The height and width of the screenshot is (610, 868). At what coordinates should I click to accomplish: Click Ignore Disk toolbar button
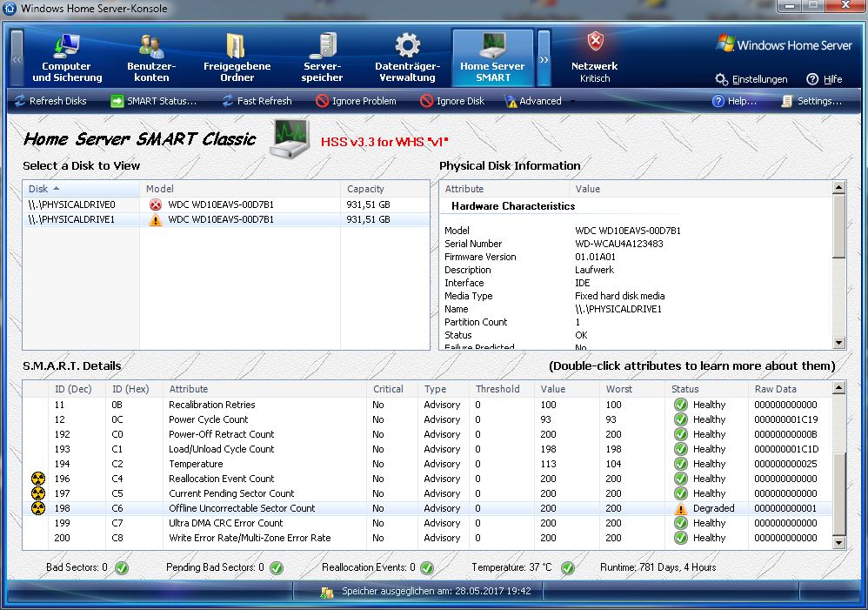(x=452, y=101)
